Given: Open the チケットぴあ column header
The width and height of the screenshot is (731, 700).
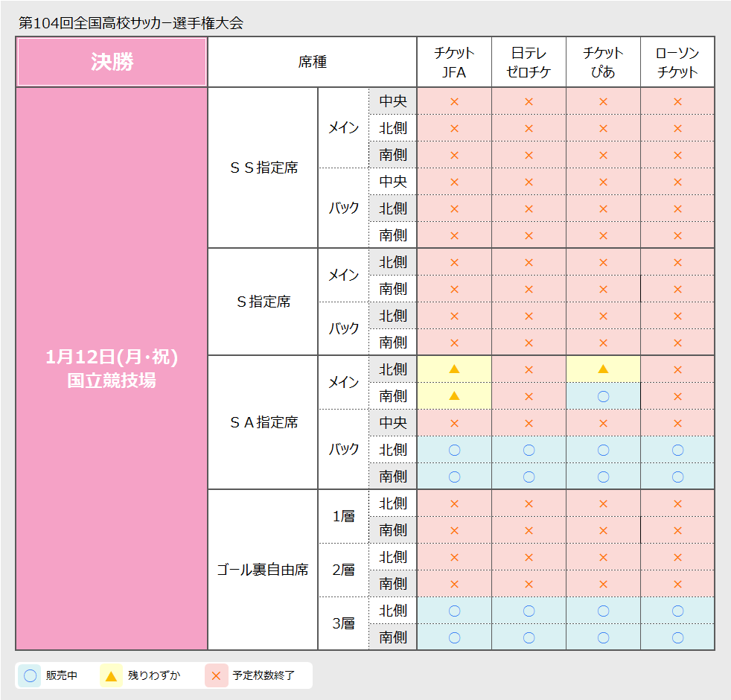Looking at the screenshot, I should click(x=603, y=62).
